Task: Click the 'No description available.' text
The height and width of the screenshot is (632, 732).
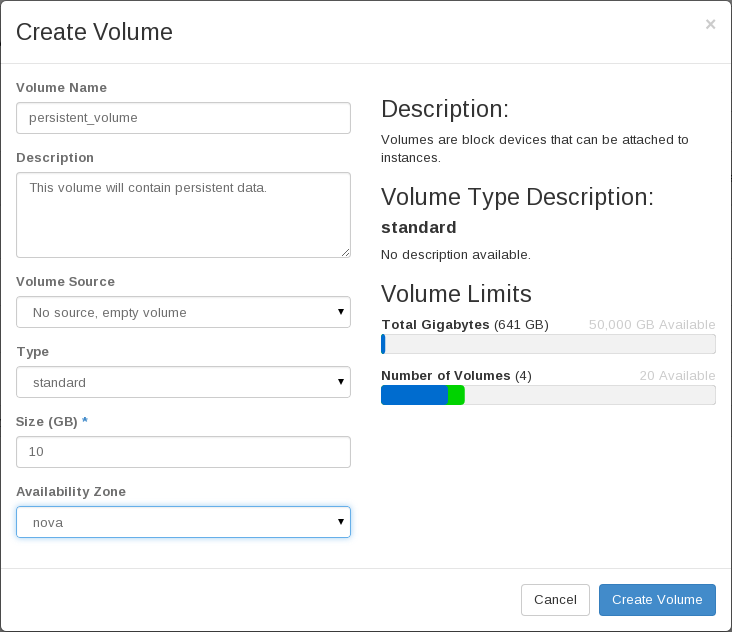Action: pyautogui.click(x=456, y=255)
